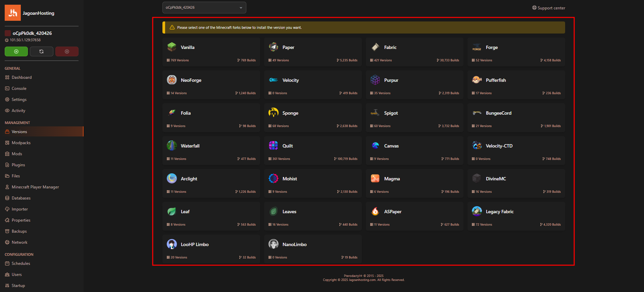Viewport: 644px width, 292px height.
Task: Click the BungeeCord icon
Action: coord(477,113)
